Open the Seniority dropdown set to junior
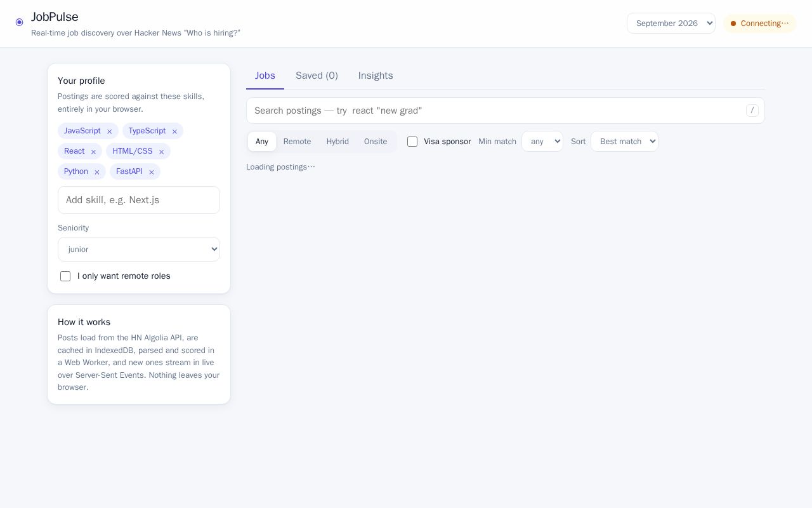 click(x=139, y=250)
